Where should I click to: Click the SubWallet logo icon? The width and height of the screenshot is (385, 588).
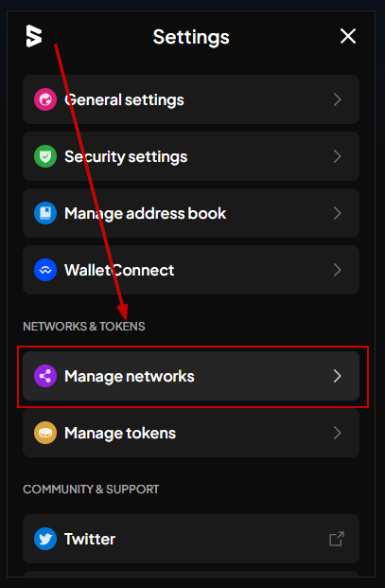34,36
